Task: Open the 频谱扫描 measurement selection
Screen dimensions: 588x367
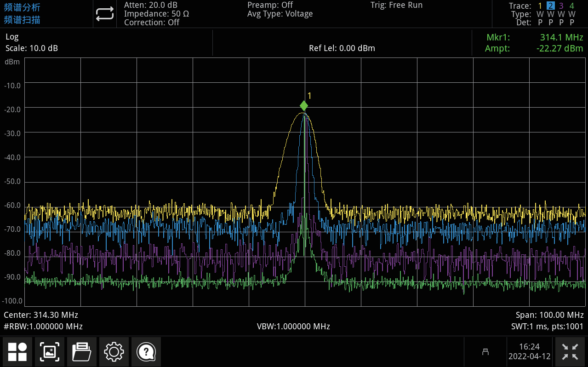Action: click(x=22, y=20)
